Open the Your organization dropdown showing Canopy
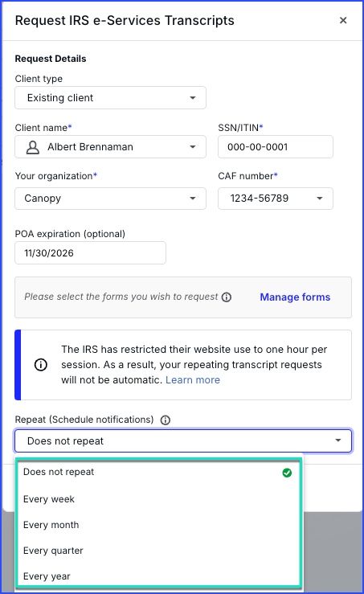The width and height of the screenshot is (364, 594). [x=111, y=199]
